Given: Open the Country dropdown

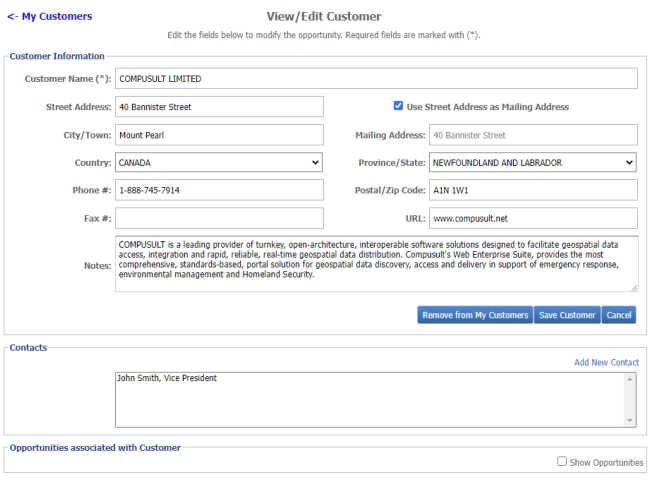Looking at the screenshot, I should tap(219, 162).
